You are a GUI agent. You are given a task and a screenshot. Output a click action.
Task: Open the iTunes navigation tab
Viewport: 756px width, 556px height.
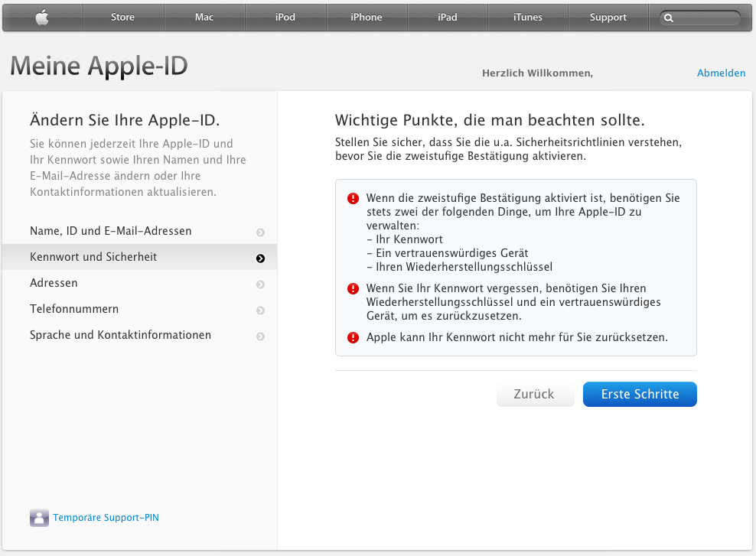point(528,18)
